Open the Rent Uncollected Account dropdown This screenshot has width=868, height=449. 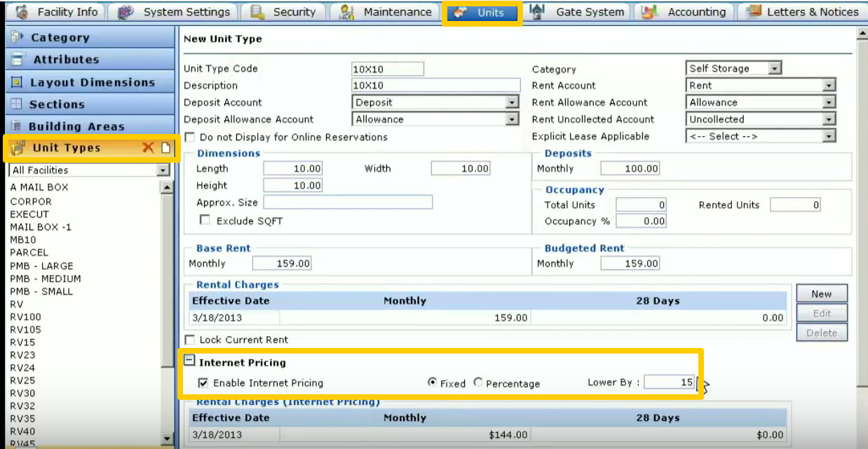829,119
